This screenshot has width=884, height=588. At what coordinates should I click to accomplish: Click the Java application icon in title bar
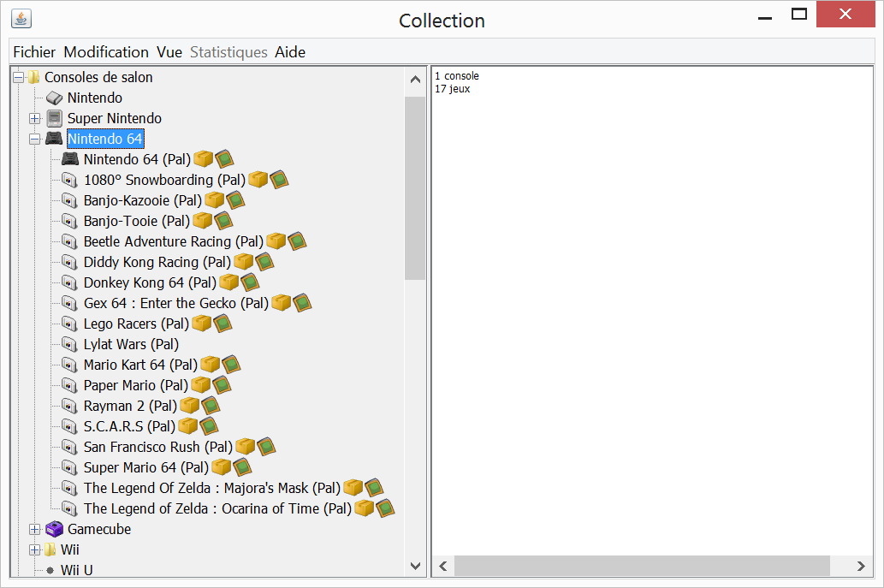coord(21,19)
